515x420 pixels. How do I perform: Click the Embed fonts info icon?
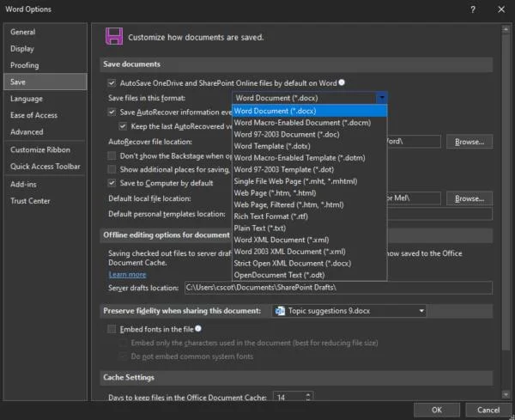coord(198,328)
